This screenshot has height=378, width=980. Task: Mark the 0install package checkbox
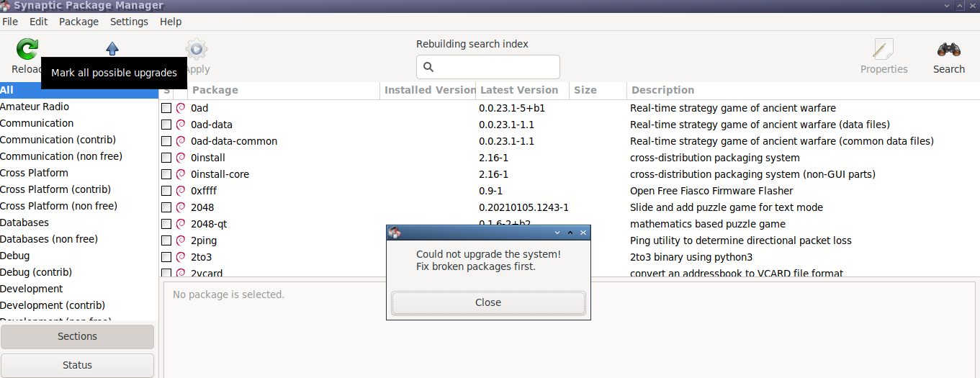click(x=166, y=158)
